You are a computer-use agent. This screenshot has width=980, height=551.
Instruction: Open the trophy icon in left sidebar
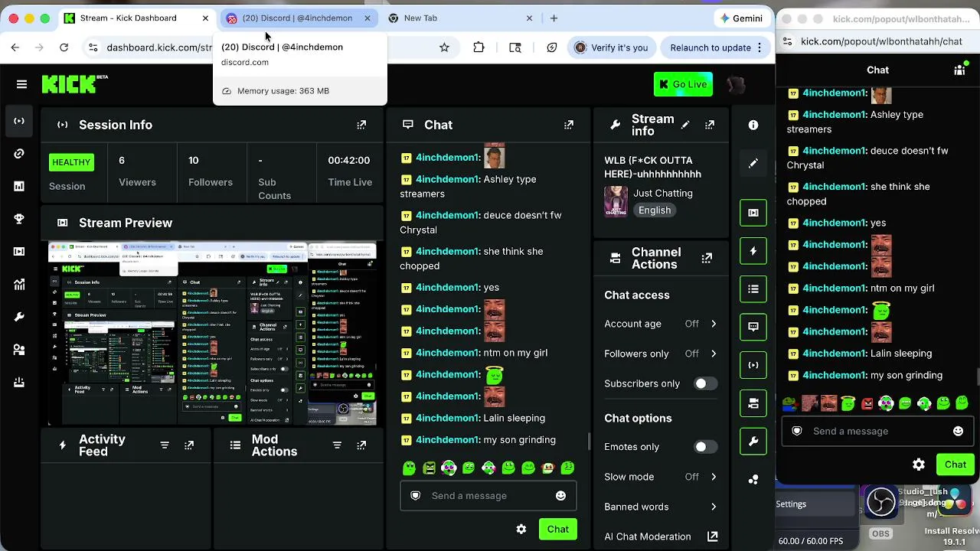pos(19,219)
